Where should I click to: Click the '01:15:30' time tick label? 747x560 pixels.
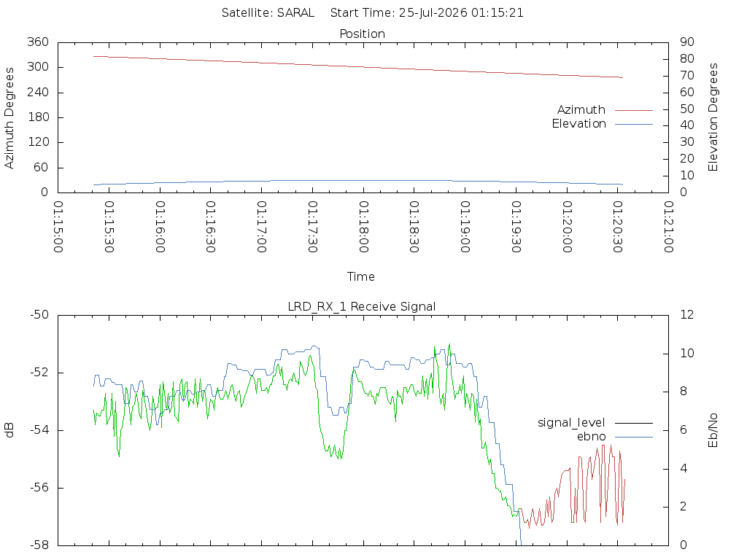(109, 227)
